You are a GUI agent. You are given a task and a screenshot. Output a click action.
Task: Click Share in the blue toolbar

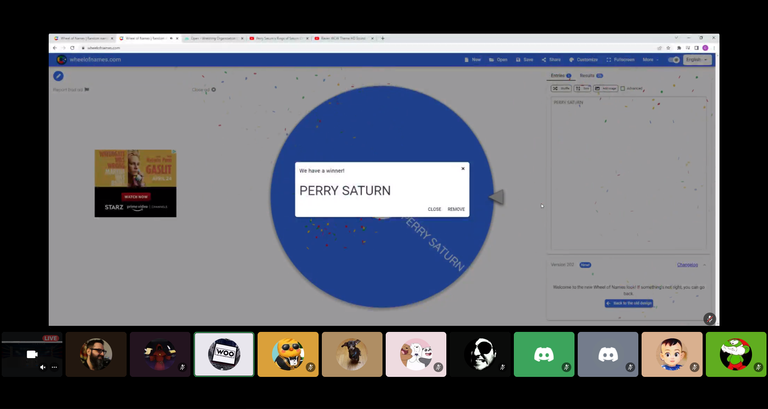551,60
